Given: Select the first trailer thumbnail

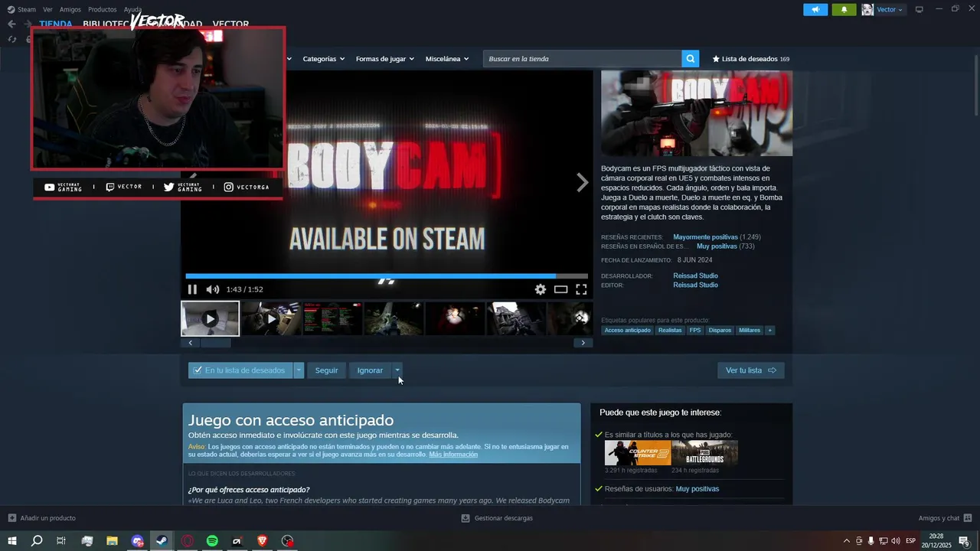Looking at the screenshot, I should click(210, 318).
